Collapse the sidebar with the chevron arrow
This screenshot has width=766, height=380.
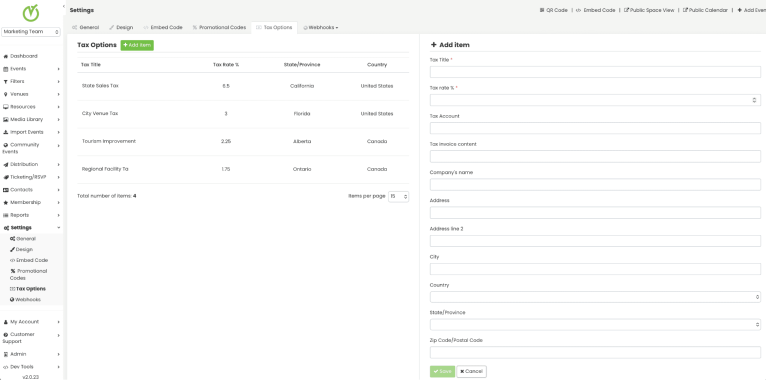pos(64,6)
